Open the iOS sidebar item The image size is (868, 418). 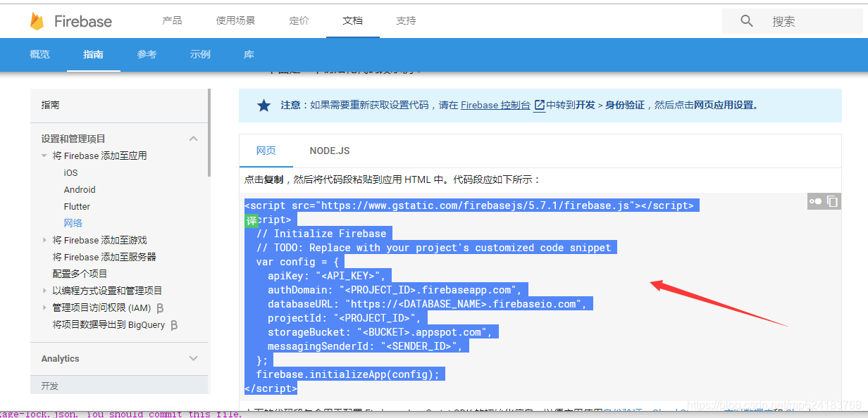coord(70,172)
